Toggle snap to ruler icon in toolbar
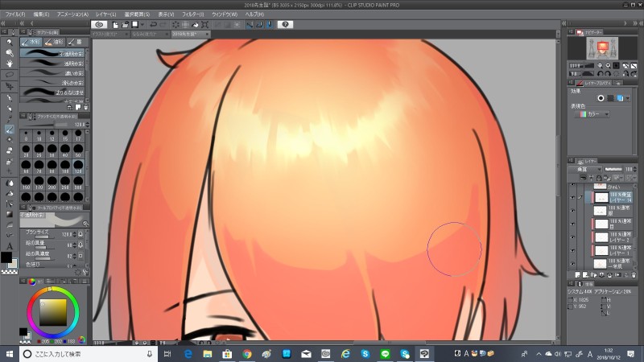The width and height of the screenshot is (644, 362). (250, 25)
